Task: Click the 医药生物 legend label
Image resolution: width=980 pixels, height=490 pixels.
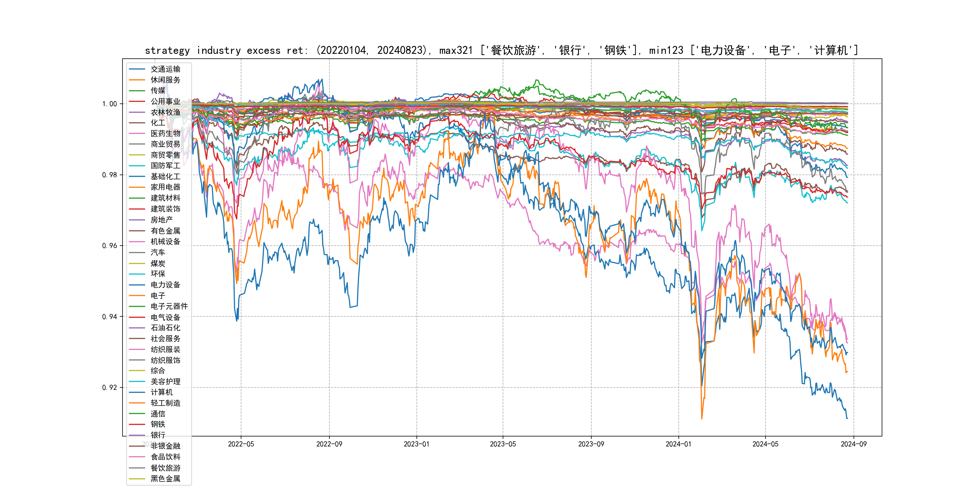Action: (x=165, y=133)
